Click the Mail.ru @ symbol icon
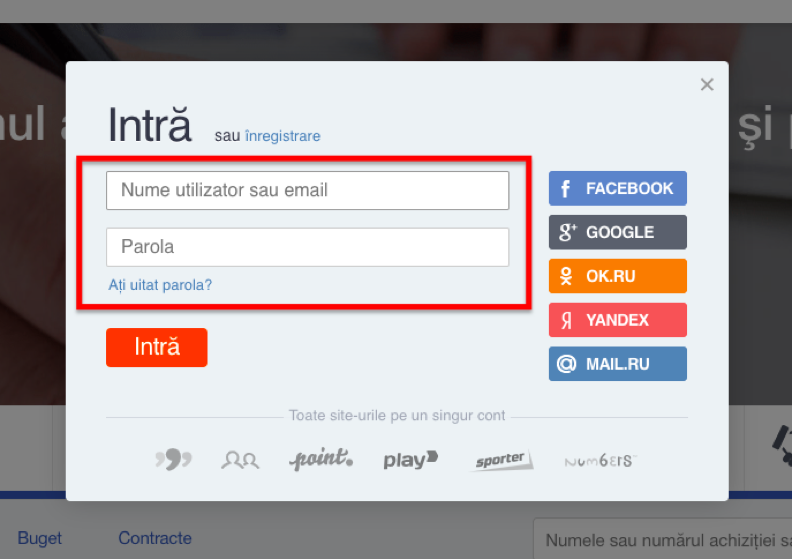The image size is (792, 559). coord(566,364)
